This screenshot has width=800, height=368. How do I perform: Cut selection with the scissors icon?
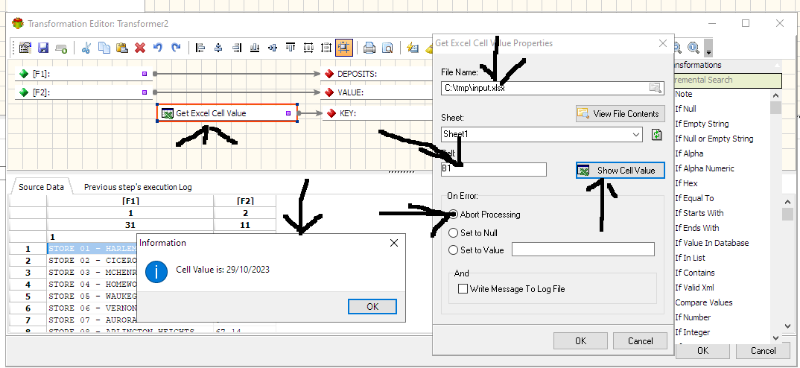(x=86, y=48)
